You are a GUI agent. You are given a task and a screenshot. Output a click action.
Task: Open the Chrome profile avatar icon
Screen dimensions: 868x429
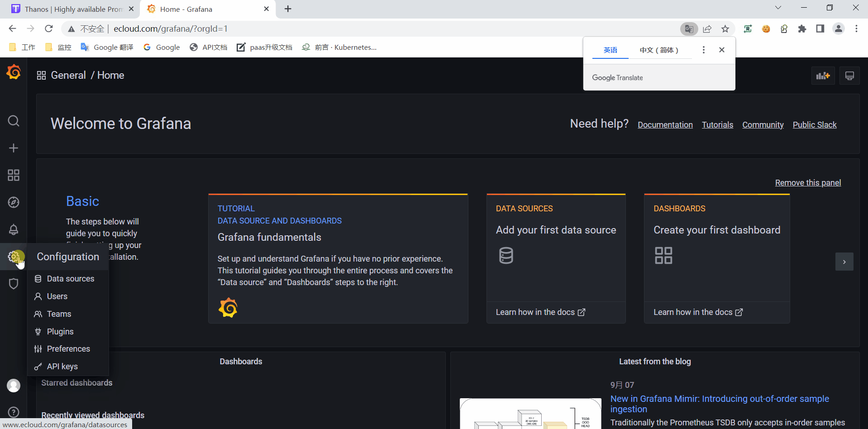tap(839, 29)
